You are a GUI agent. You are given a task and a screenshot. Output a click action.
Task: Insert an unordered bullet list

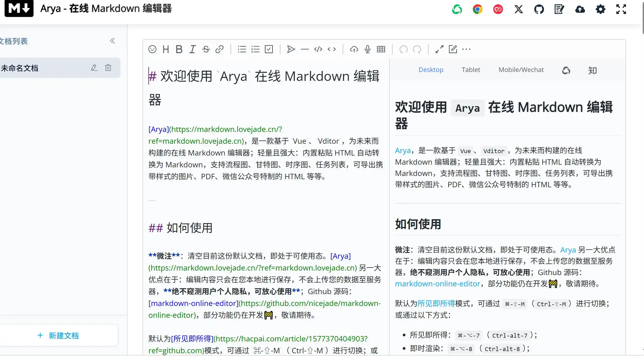click(x=242, y=49)
